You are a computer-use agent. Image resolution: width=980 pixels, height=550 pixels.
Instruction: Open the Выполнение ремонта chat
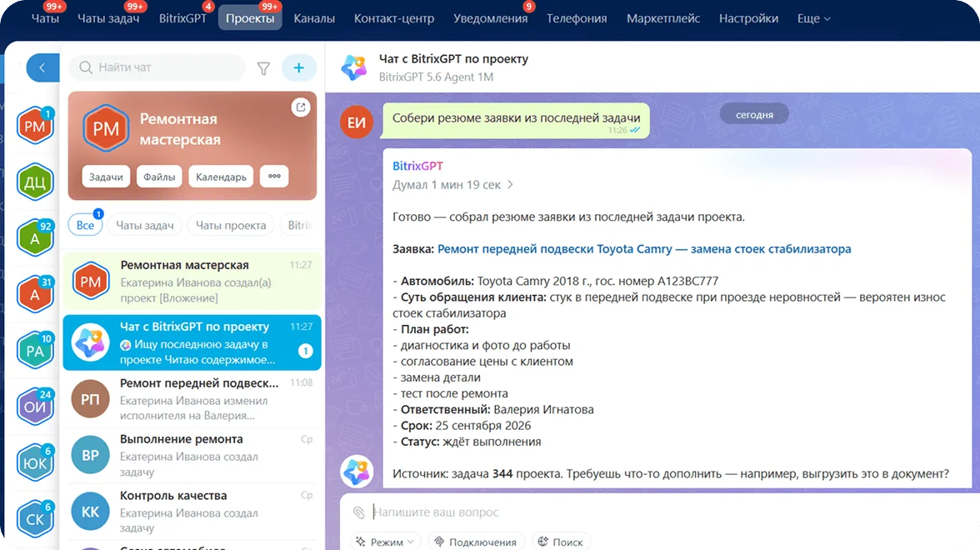click(x=192, y=456)
